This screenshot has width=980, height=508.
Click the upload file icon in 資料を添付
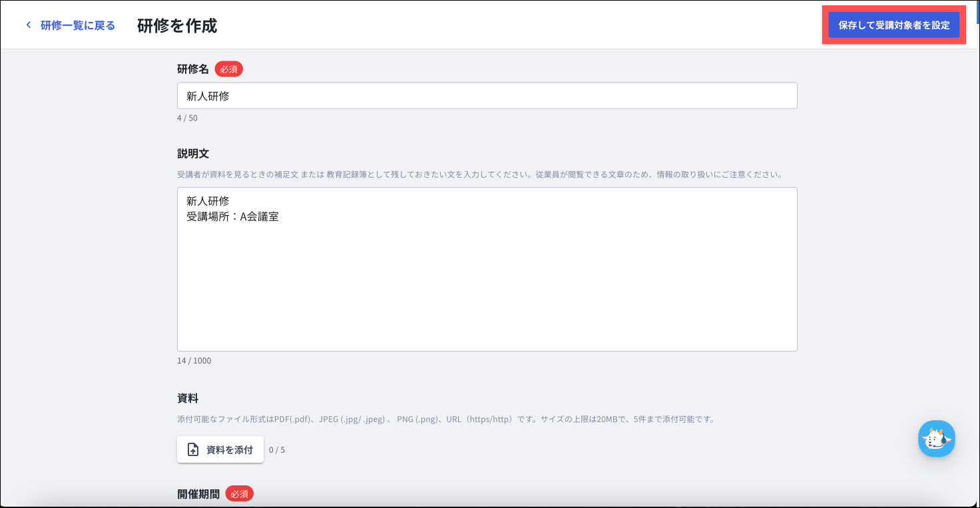coord(192,449)
